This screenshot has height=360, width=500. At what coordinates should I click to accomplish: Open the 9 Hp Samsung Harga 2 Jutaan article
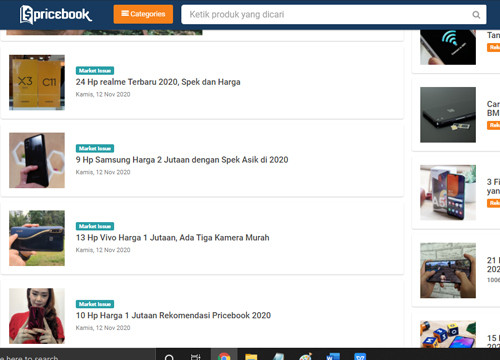click(x=182, y=160)
